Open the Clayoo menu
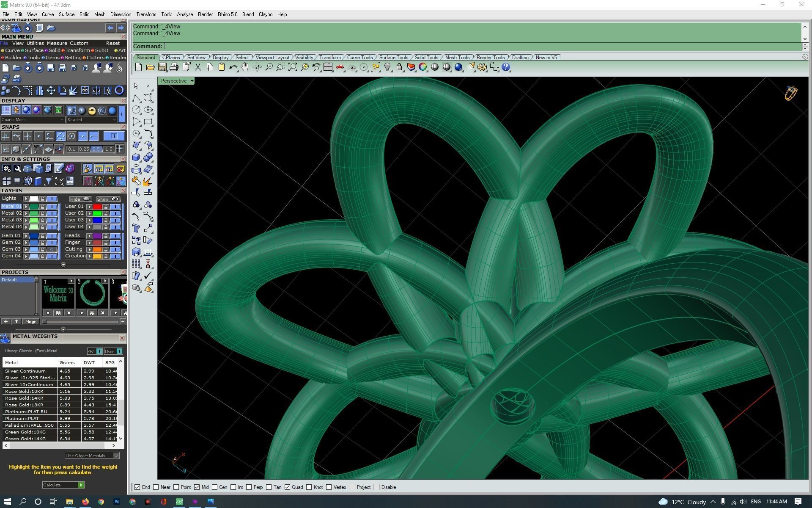812x508 pixels. click(x=266, y=14)
